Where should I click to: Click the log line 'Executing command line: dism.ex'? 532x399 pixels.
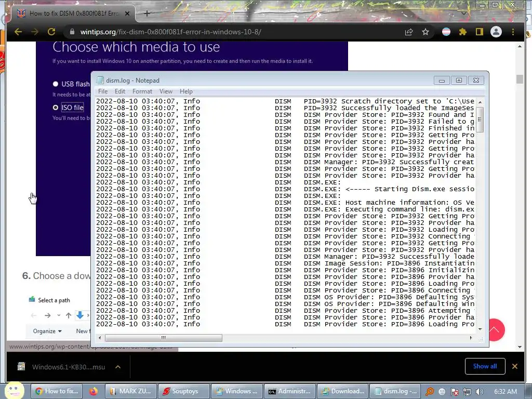(285, 209)
